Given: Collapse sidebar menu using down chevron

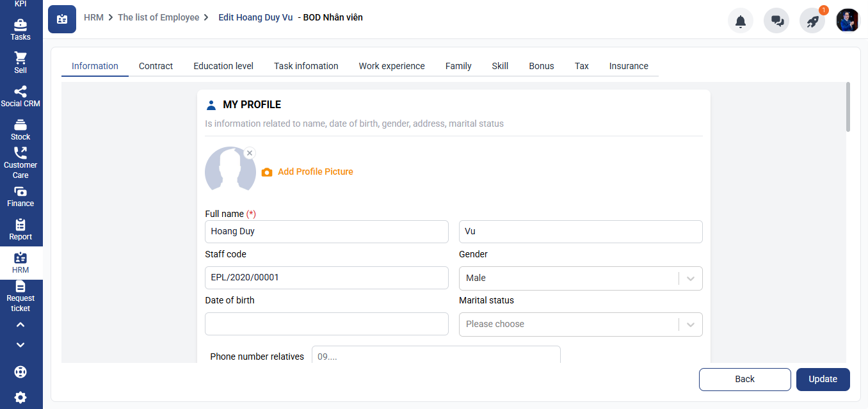Looking at the screenshot, I should [20, 345].
